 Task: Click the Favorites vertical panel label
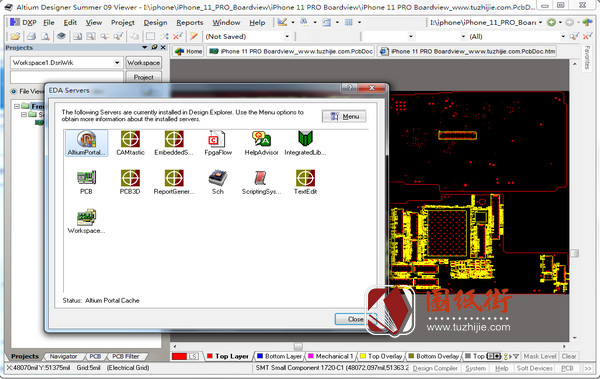[x=587, y=58]
